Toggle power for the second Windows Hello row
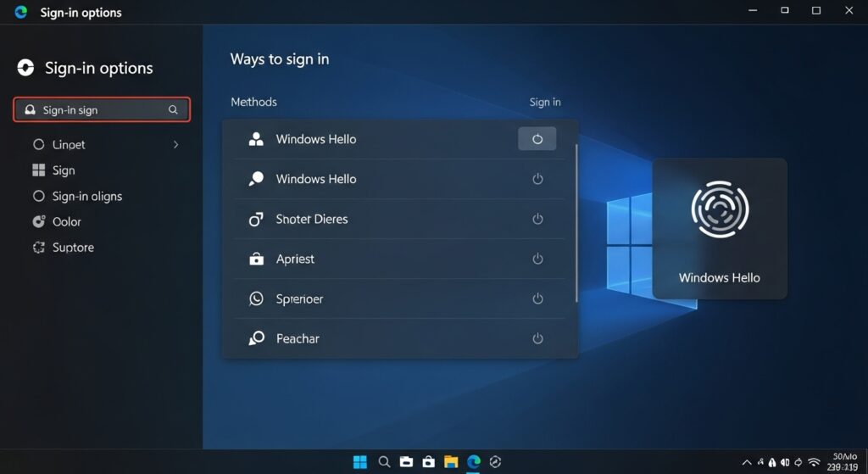Screen dimensions: 868x474 (x=537, y=179)
